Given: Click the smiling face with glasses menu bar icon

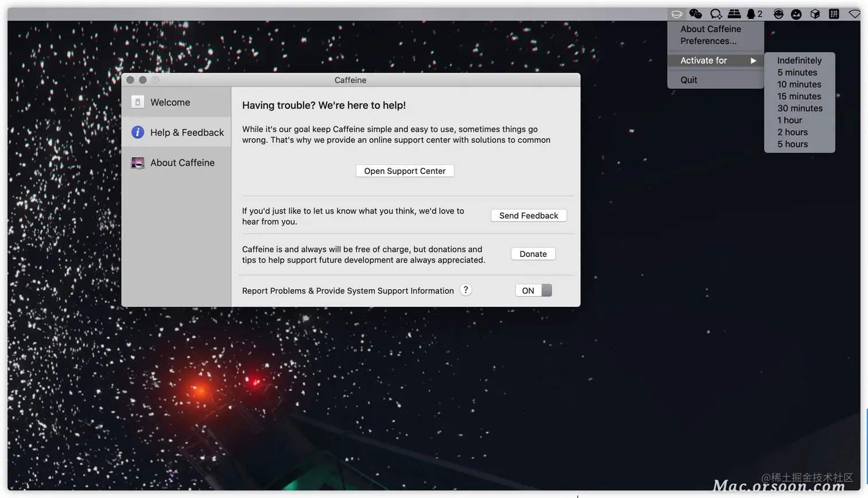Looking at the screenshot, I should point(778,14).
